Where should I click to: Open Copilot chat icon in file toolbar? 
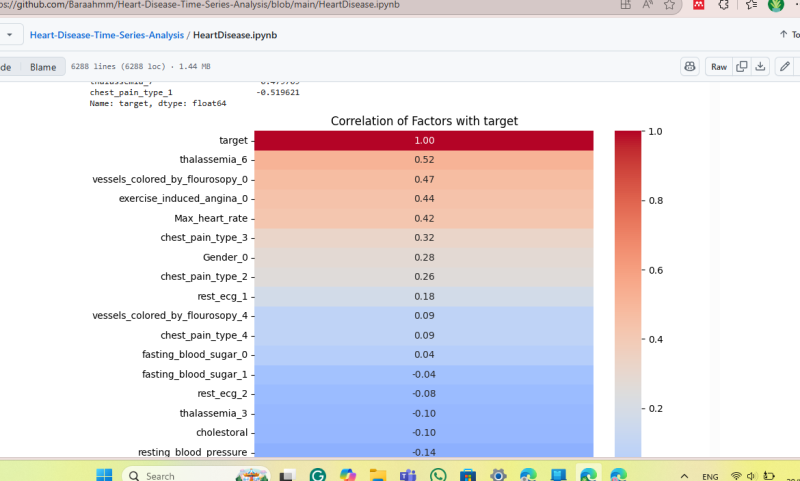point(689,67)
